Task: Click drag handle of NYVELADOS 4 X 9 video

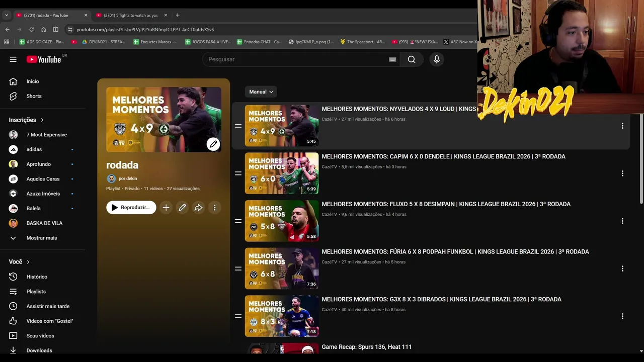Action: coord(238,126)
